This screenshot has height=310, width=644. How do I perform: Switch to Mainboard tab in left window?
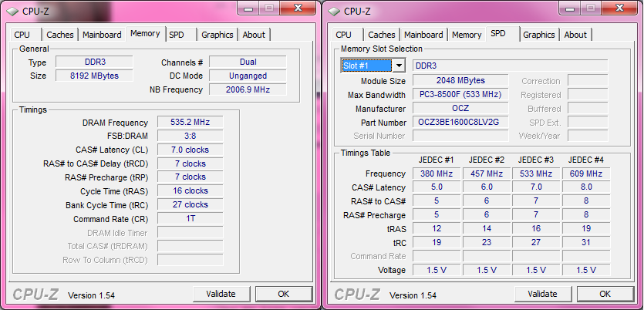(102, 35)
